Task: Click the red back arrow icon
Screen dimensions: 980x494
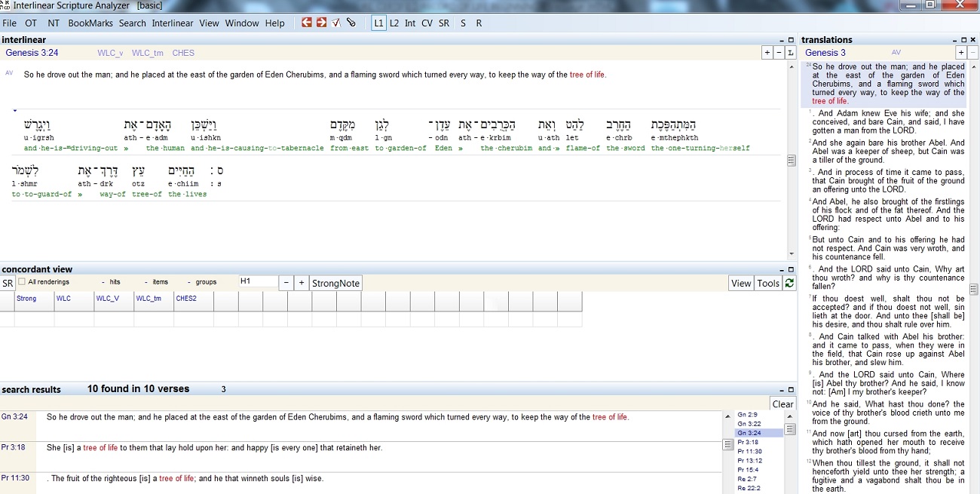Action: [x=307, y=23]
